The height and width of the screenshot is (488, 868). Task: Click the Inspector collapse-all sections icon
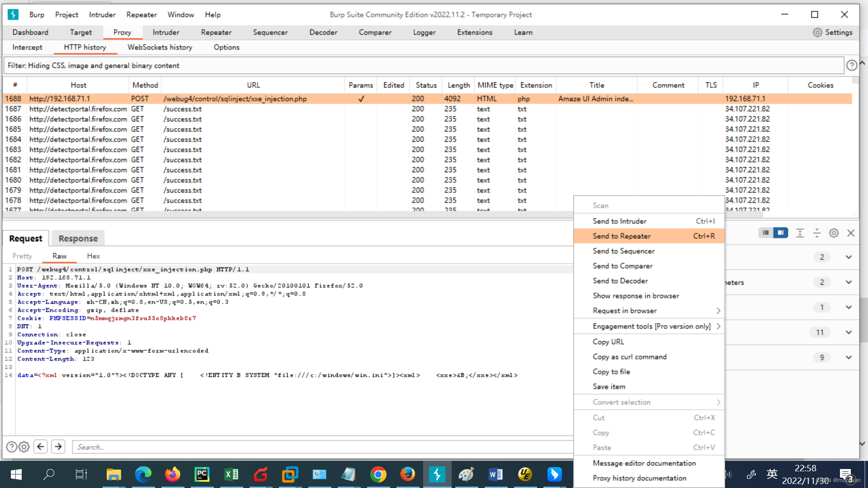(816, 233)
